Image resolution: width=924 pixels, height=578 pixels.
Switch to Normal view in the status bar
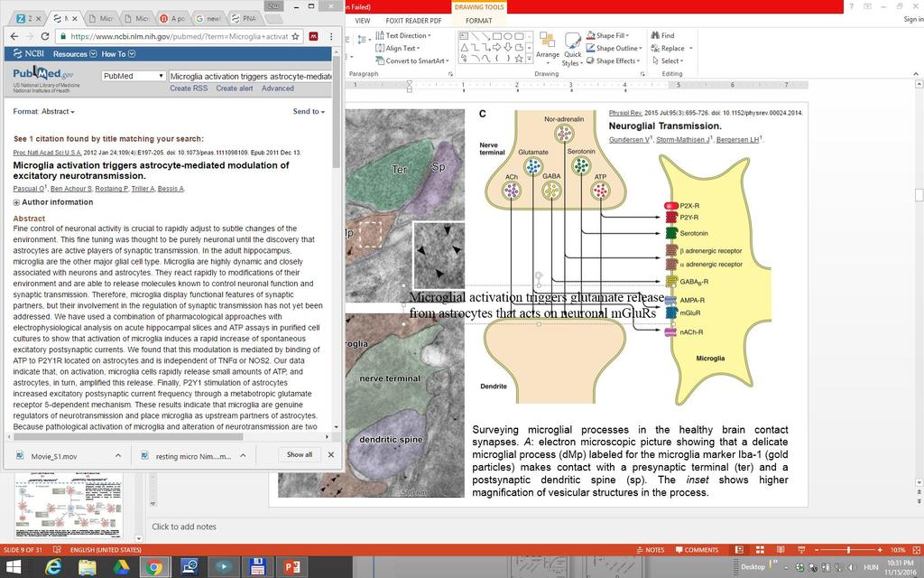click(x=739, y=550)
